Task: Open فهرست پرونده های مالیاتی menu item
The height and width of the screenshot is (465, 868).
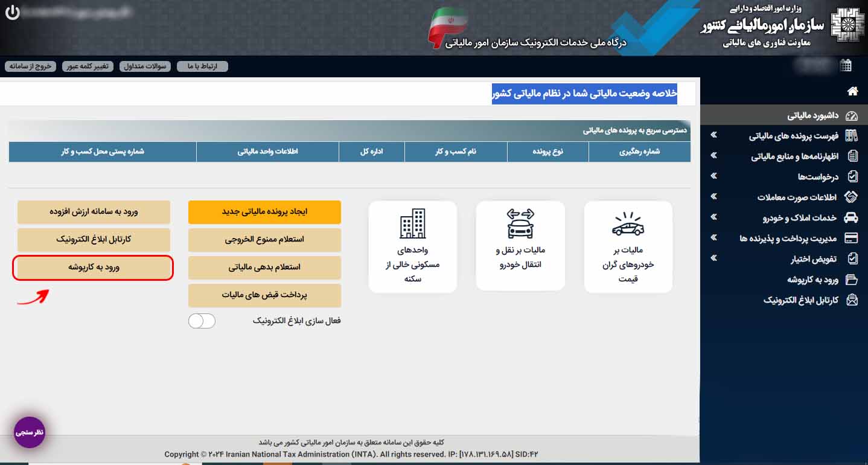Action: click(794, 136)
